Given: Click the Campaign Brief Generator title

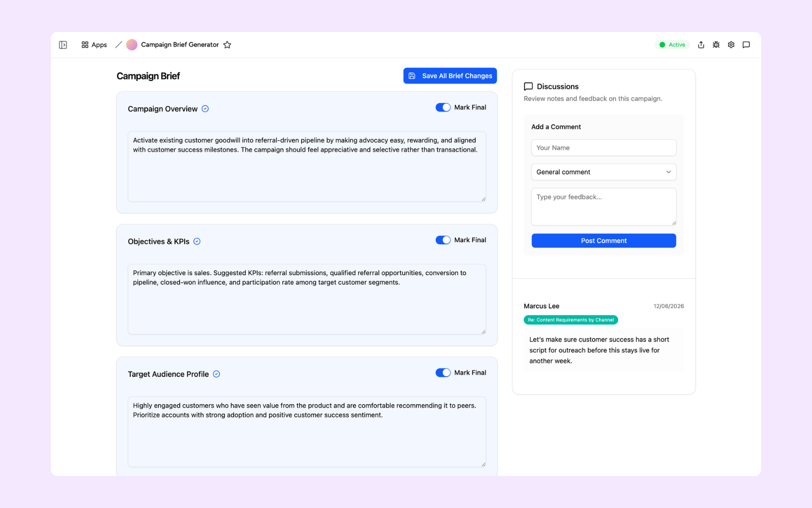Looking at the screenshot, I should tap(180, 45).
